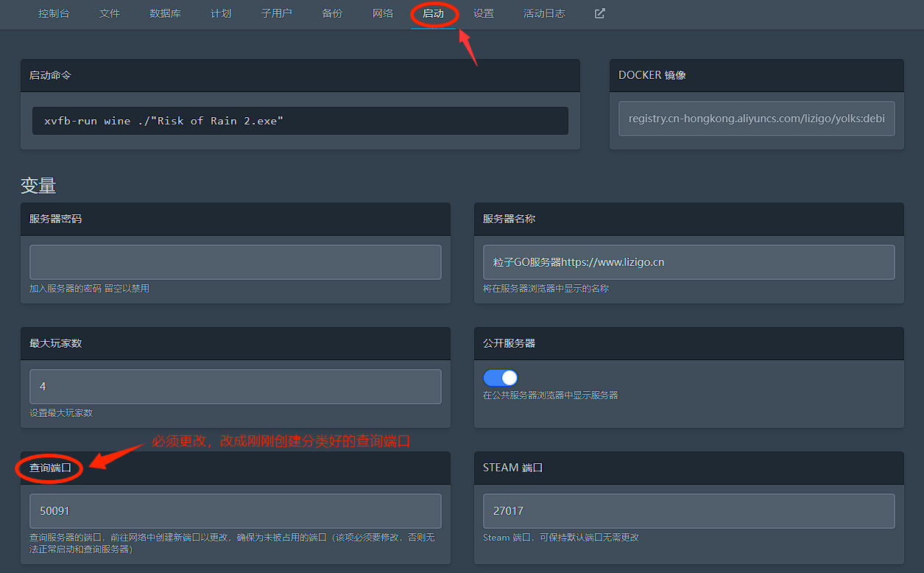Click the 最大玩家数 panel title
The image size is (924, 573).
pyautogui.click(x=55, y=343)
